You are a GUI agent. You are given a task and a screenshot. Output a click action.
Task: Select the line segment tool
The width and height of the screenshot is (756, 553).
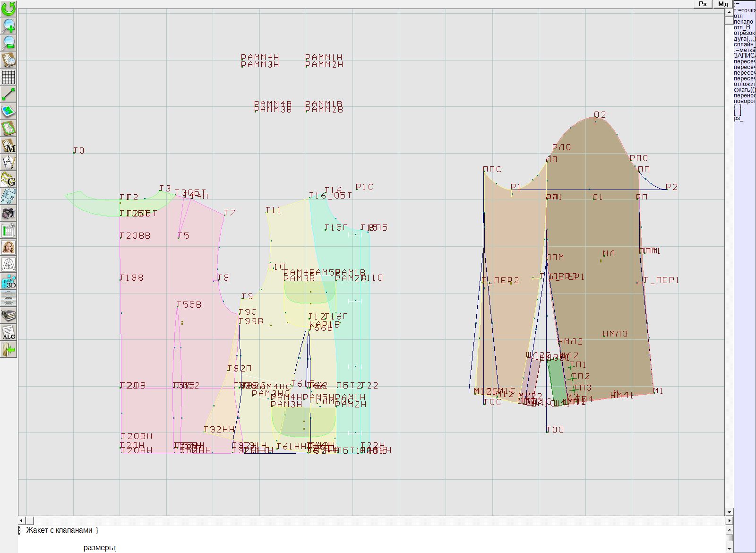point(9,94)
